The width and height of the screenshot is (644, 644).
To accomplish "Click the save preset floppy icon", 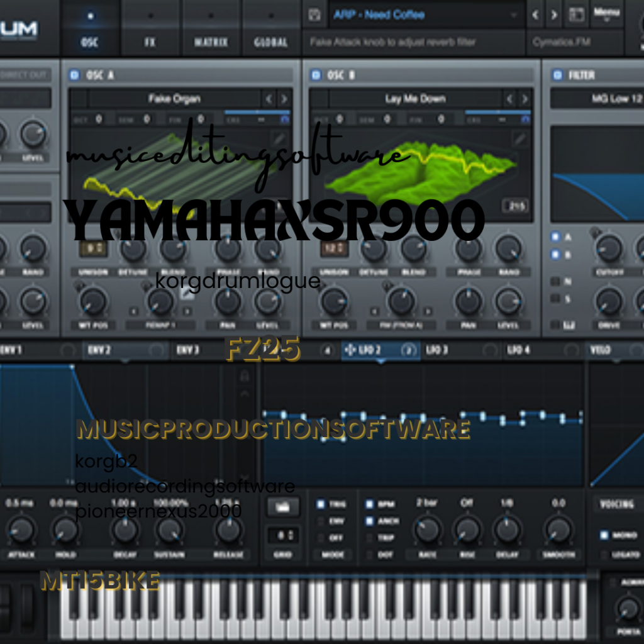I will 314,15.
